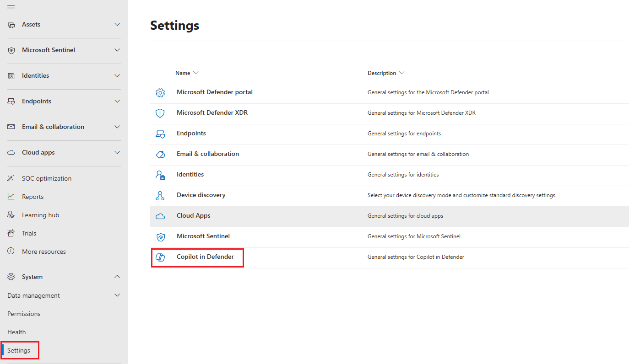Open the Description column sort dropdown
Image resolution: width=629 pixels, height=364 pixels.
(x=401, y=73)
